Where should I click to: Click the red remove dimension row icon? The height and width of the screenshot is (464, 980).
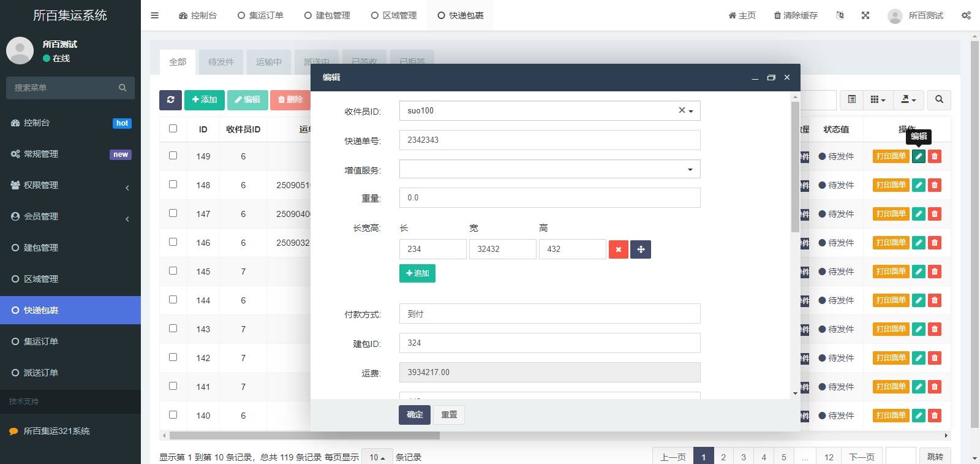click(618, 249)
